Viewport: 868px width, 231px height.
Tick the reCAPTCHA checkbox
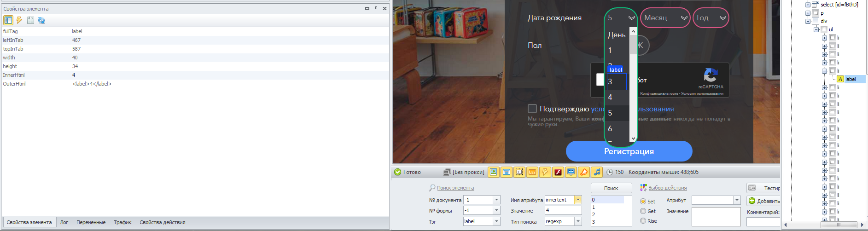pos(600,80)
